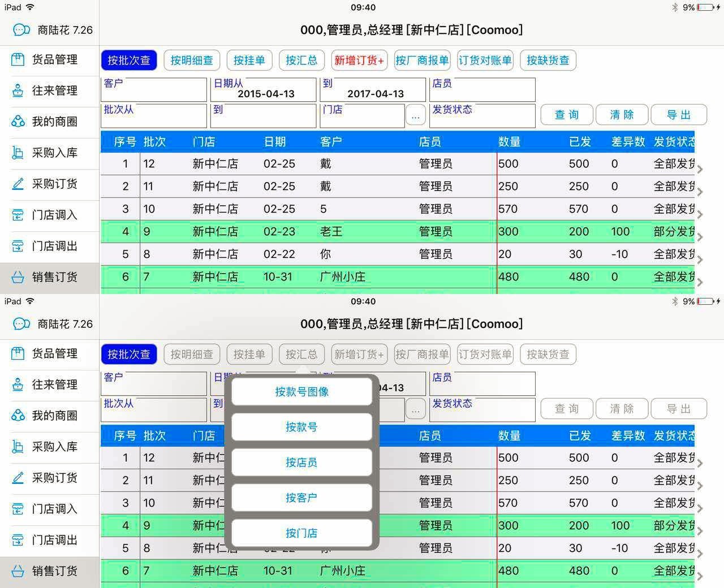
Task: Select 广州小庄 cell in screen without popup
Action: click(343, 276)
